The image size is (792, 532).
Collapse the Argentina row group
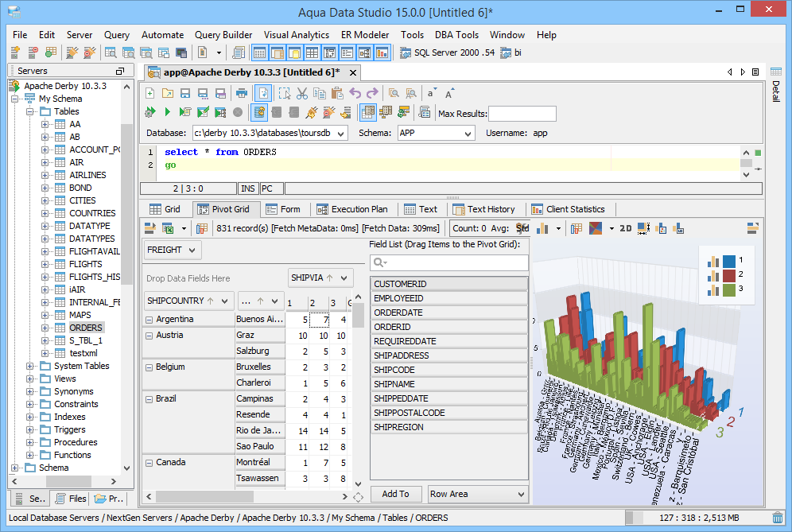coord(149,320)
